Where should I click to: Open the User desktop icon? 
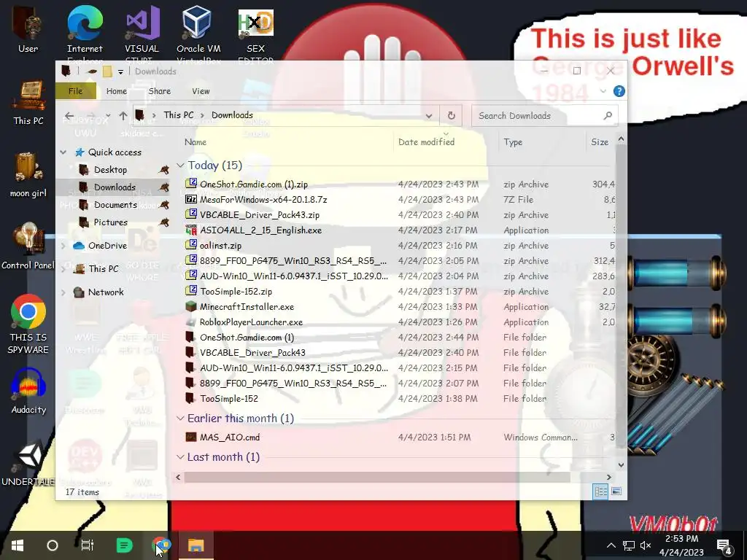[28, 29]
